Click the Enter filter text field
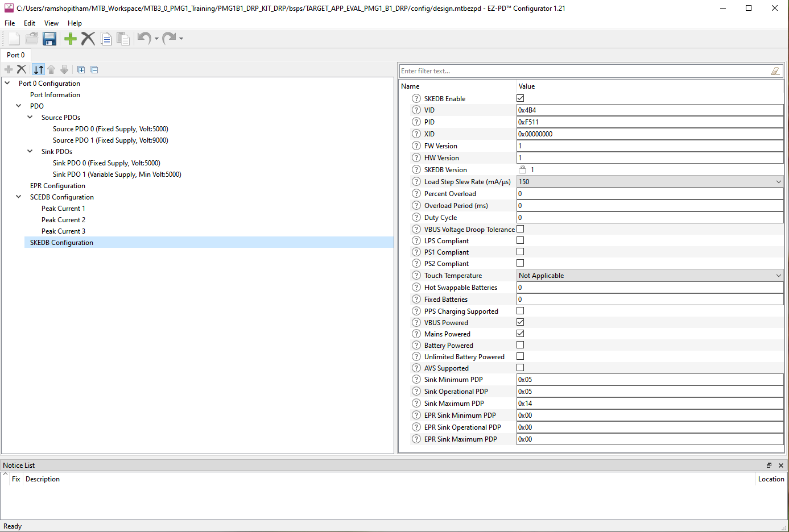 click(x=585, y=71)
